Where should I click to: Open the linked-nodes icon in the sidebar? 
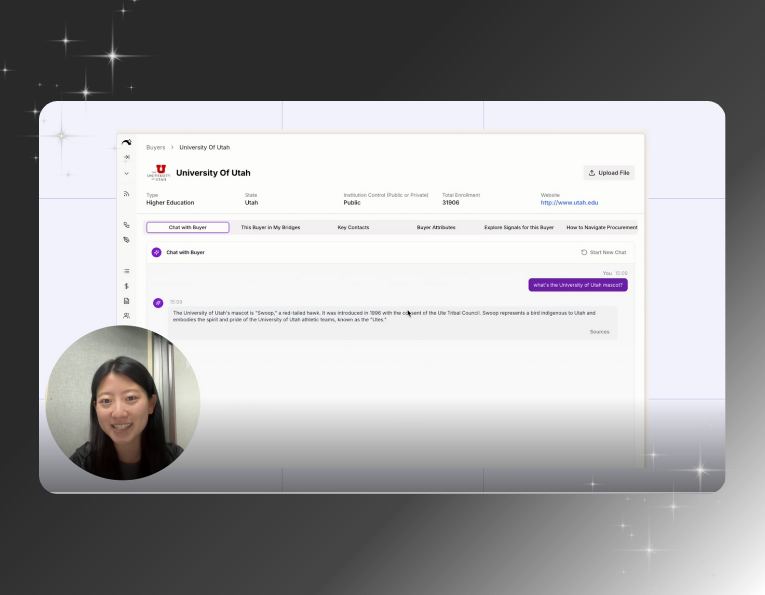(126, 225)
